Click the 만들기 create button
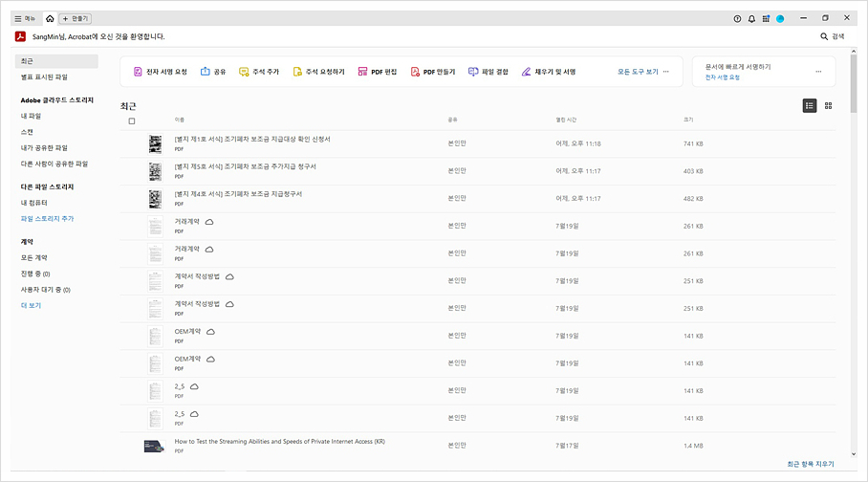Viewport: 868px width, 482px height. coord(76,19)
